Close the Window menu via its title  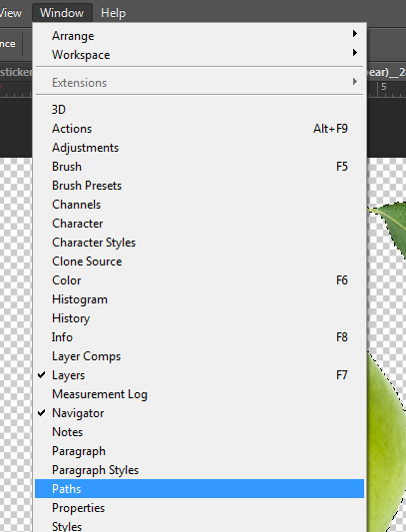pyautogui.click(x=62, y=13)
